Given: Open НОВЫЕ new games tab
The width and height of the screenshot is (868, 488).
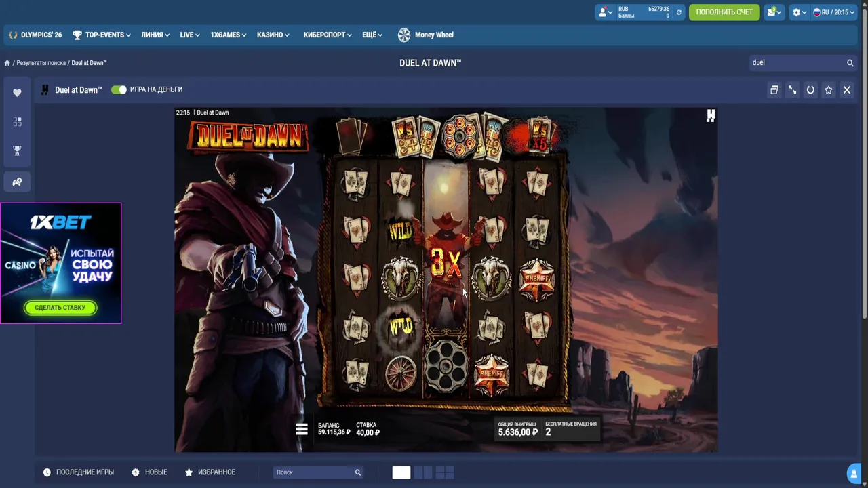Looking at the screenshot, I should [149, 472].
